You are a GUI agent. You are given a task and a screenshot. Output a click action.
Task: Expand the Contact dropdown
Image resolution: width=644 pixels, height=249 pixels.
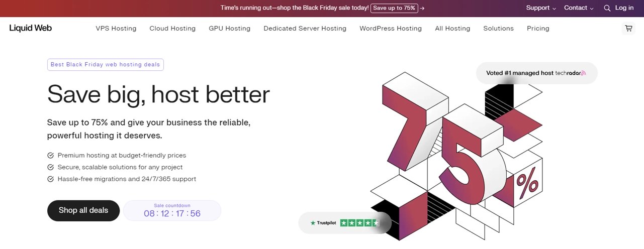click(x=579, y=8)
